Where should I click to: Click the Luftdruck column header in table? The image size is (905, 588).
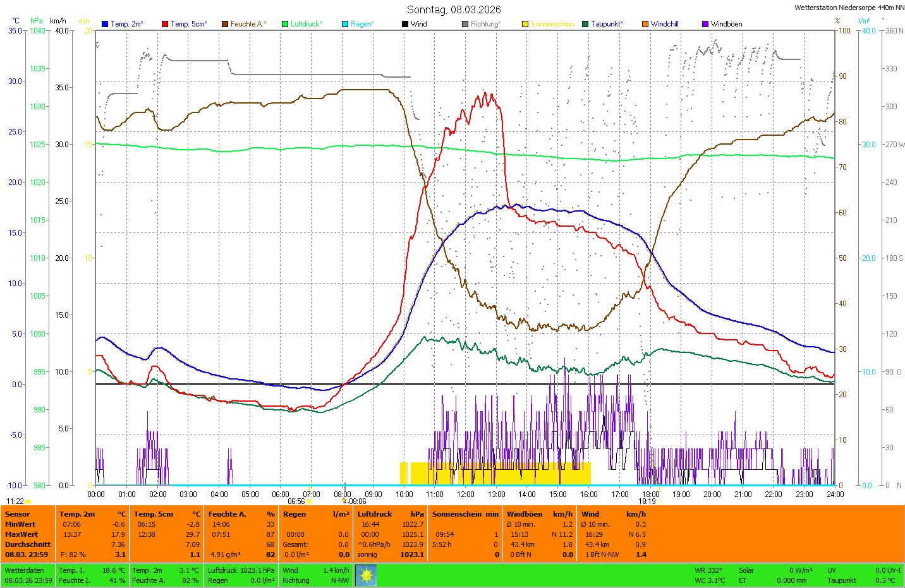(x=375, y=514)
